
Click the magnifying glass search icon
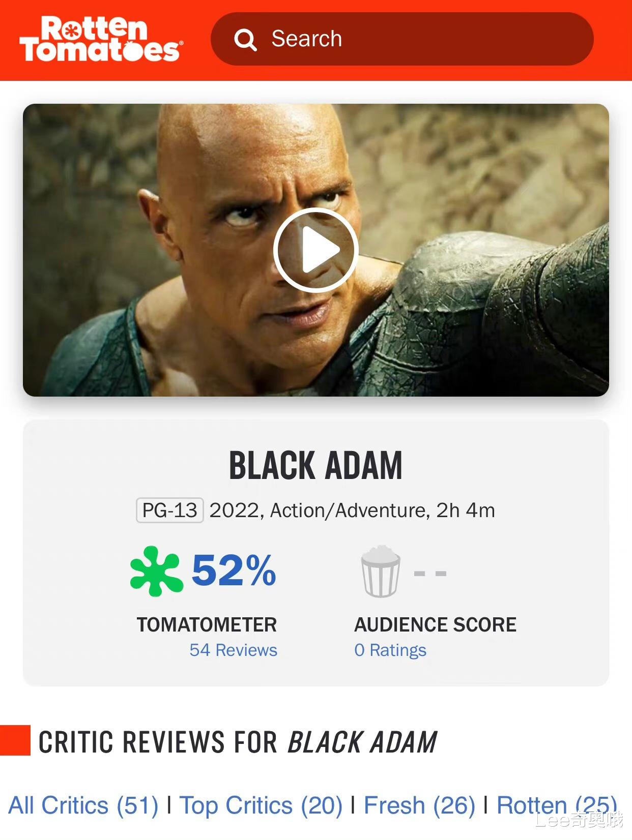click(x=245, y=39)
